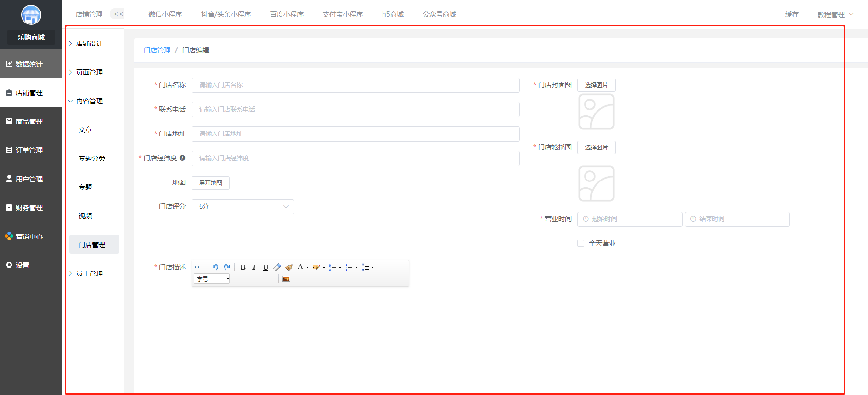Open the font color dropdown arrow
868x395 pixels.
(x=307, y=267)
